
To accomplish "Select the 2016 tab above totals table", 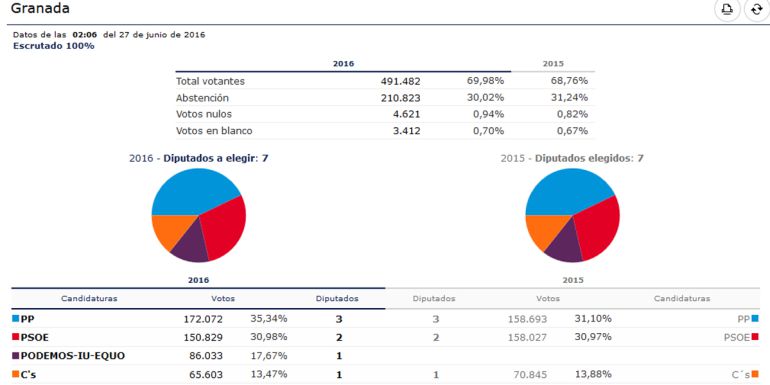I will [x=343, y=64].
